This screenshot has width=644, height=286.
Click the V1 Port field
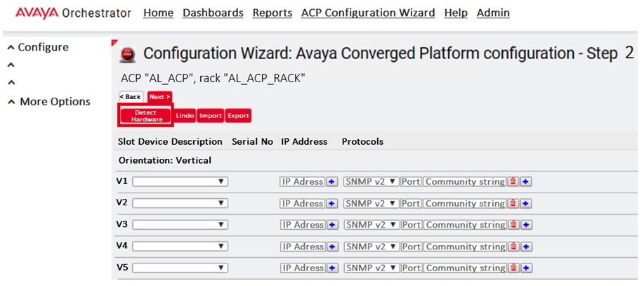tap(412, 181)
